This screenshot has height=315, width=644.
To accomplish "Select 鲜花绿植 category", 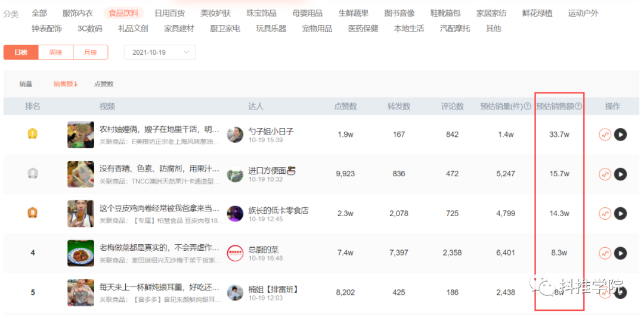I will [x=538, y=13].
